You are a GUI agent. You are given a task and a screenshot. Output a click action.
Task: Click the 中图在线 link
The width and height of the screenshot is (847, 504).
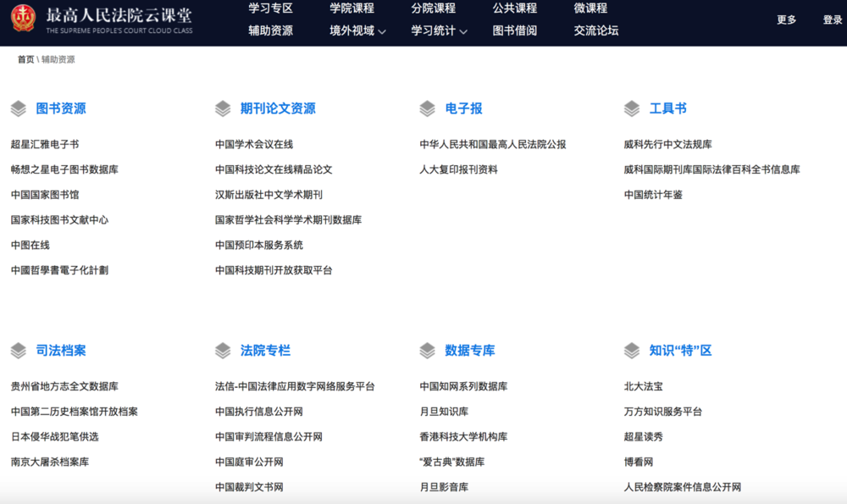point(30,246)
